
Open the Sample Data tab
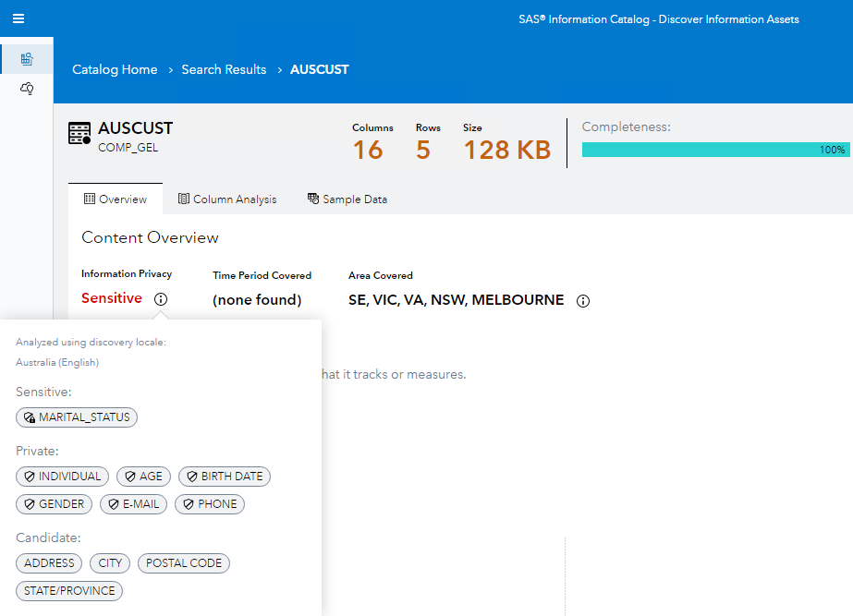point(347,199)
